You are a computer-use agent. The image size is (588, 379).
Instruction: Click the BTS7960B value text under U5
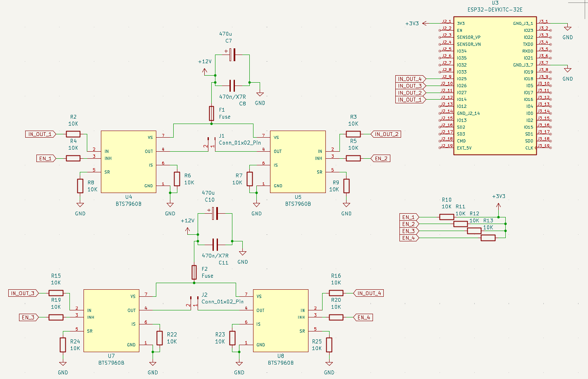[298, 204]
